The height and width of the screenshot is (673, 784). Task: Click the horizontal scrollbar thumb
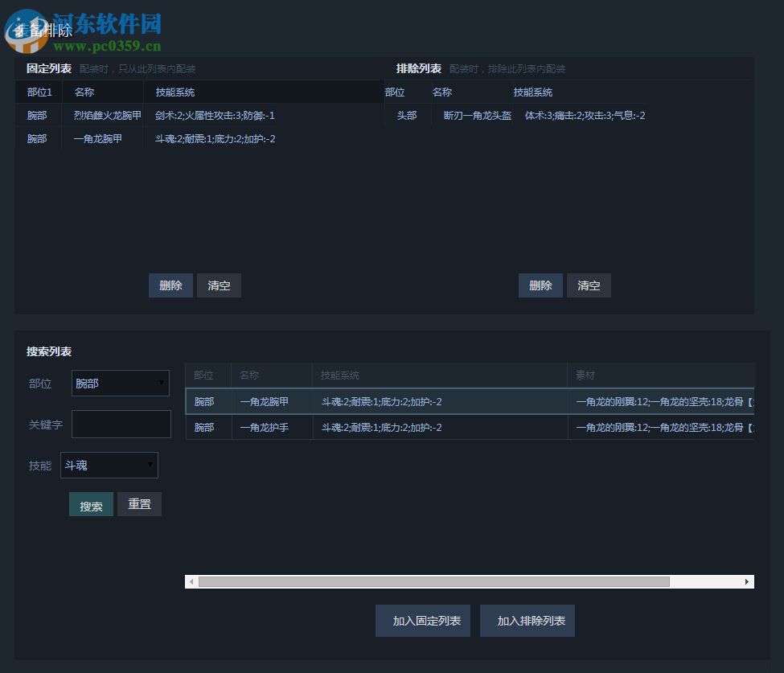tap(434, 581)
